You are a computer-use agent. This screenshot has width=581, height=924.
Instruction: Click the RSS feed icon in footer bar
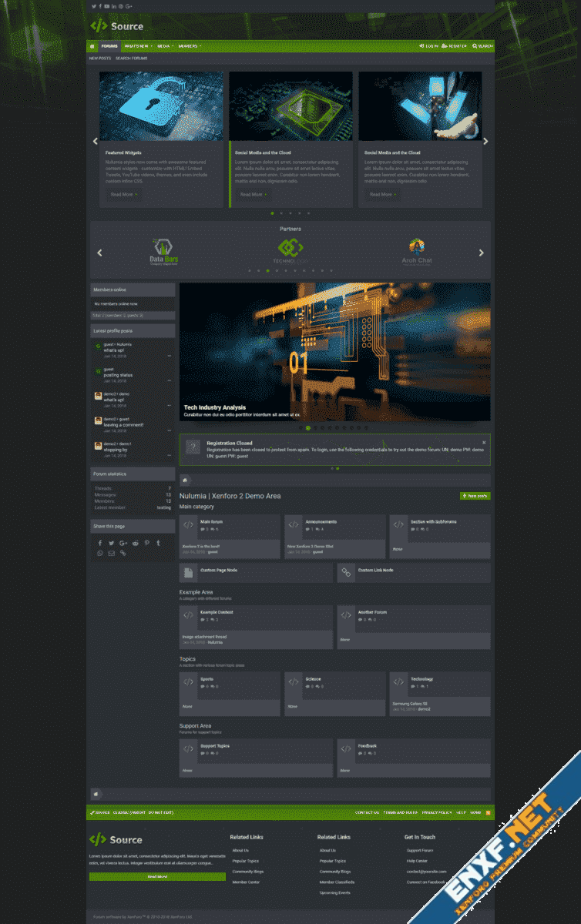pyautogui.click(x=488, y=812)
